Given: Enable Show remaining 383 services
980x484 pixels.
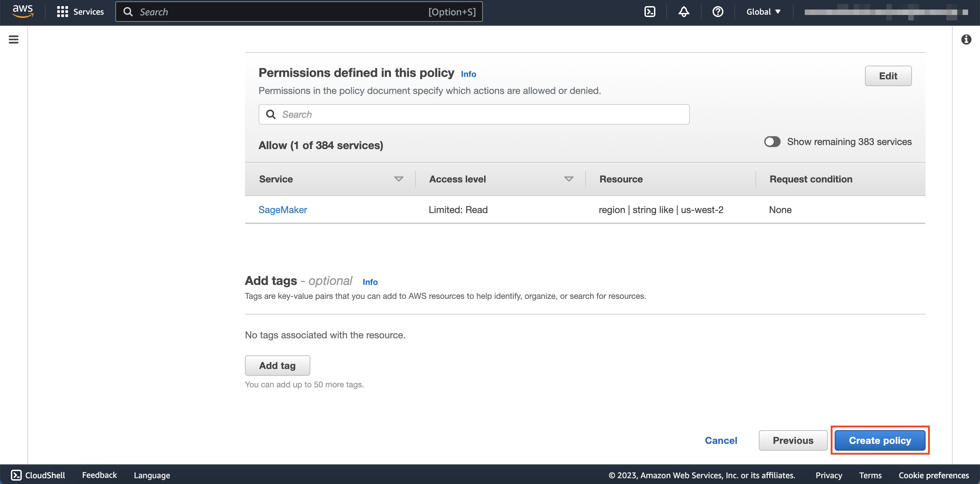Looking at the screenshot, I should [772, 141].
